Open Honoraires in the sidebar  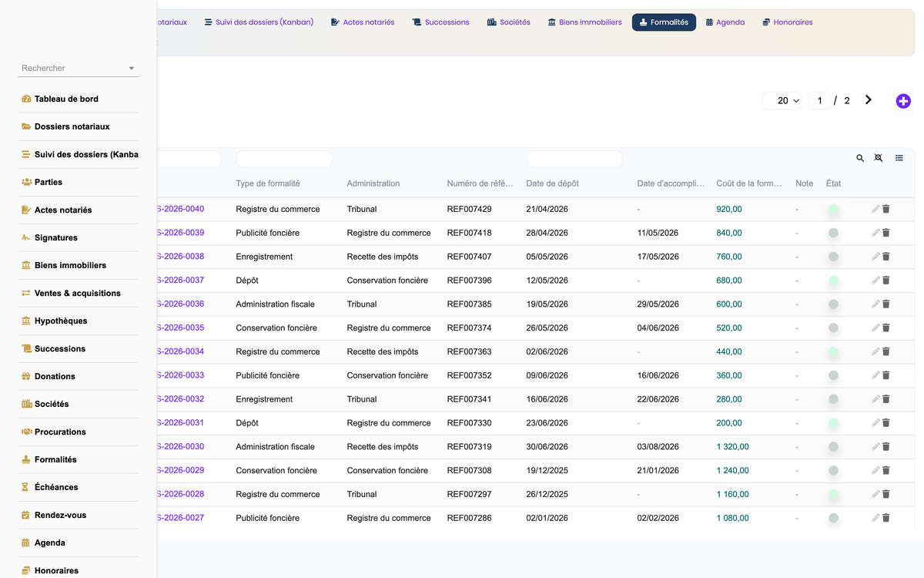click(x=79, y=570)
